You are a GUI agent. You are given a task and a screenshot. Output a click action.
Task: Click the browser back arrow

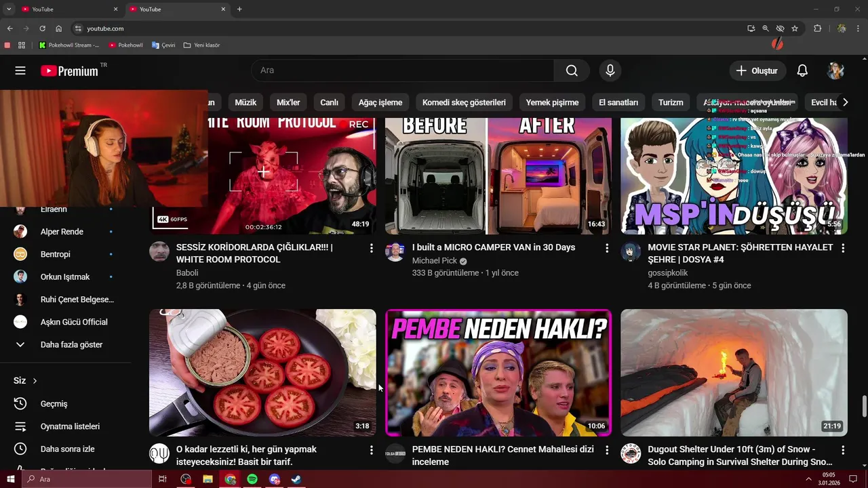coord(9,28)
